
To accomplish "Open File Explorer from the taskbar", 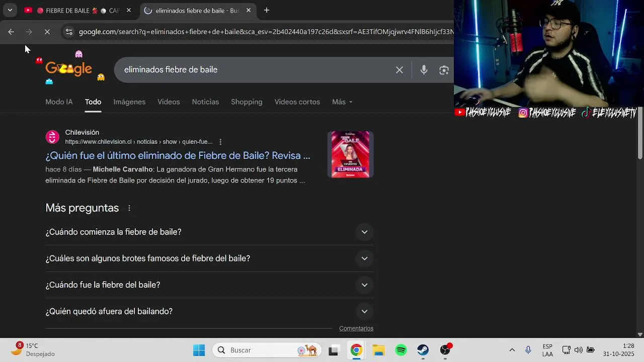I will pos(379,350).
